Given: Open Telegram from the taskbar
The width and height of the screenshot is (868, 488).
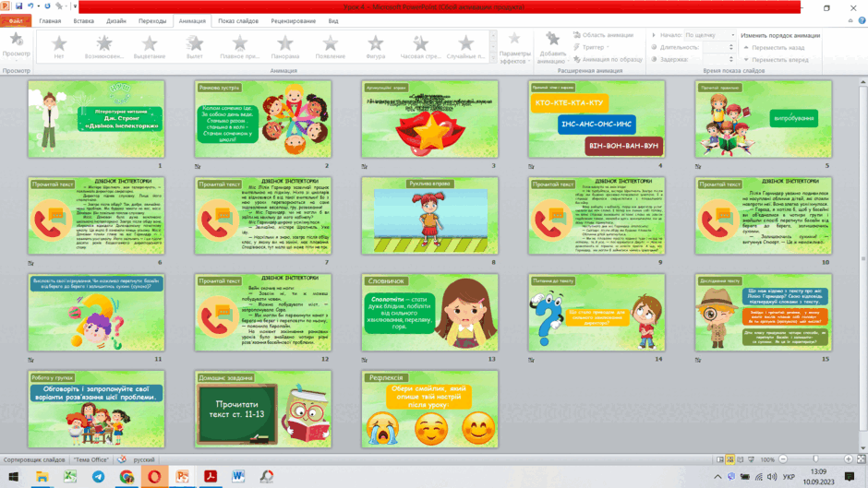Looking at the screenshot, I should click(98, 476).
